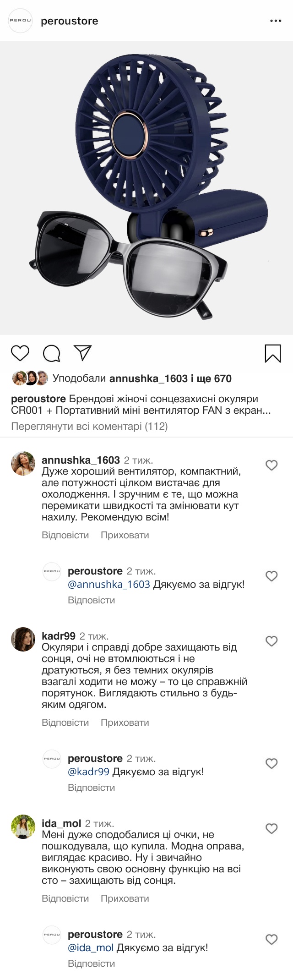The image size is (293, 980).
Task: Open kadr99's profile picture
Action: 23,639
